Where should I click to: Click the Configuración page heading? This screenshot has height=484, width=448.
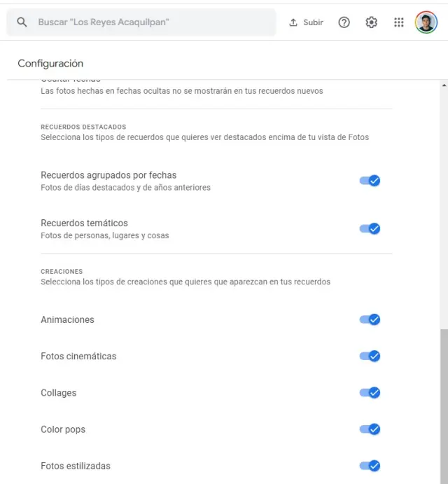(x=50, y=64)
